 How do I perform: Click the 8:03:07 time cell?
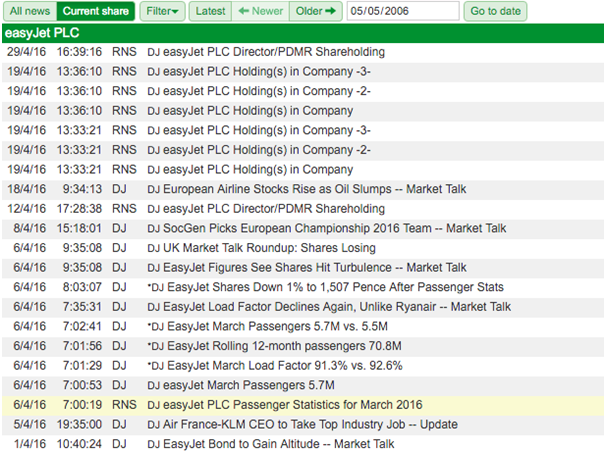click(82, 287)
